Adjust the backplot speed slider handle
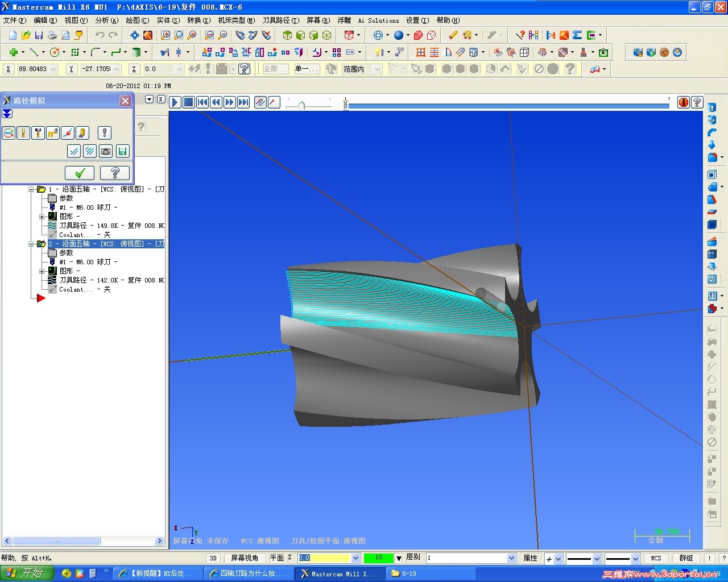Screen dimensions: 728x582 301,105
